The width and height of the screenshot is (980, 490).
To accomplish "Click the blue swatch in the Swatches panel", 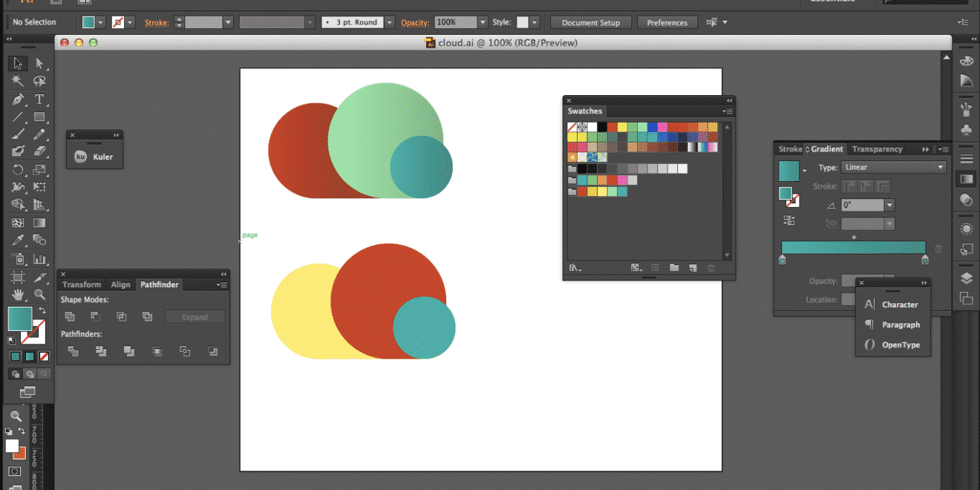I will 652,128.
